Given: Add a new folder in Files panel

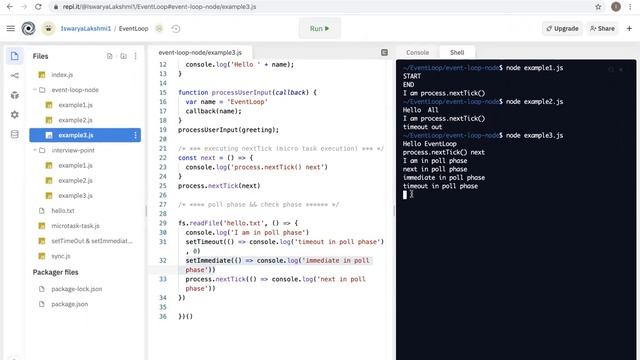Looking at the screenshot, I should coord(123,56).
